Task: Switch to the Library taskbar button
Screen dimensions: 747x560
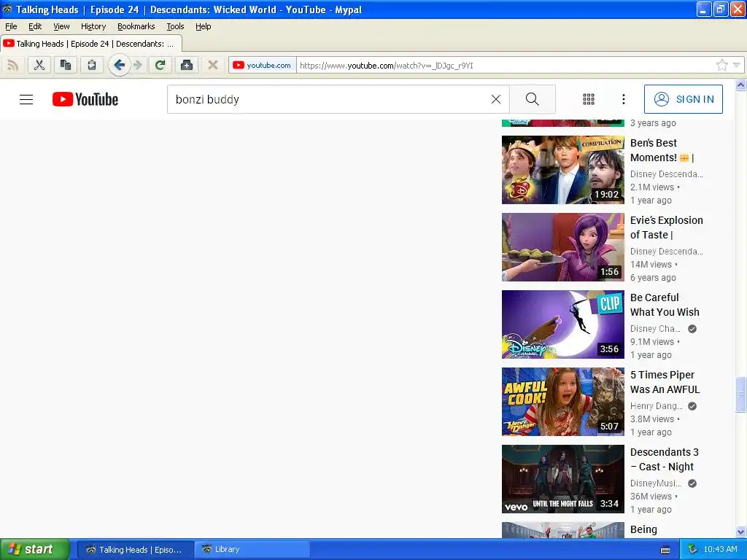Action: [252, 550]
